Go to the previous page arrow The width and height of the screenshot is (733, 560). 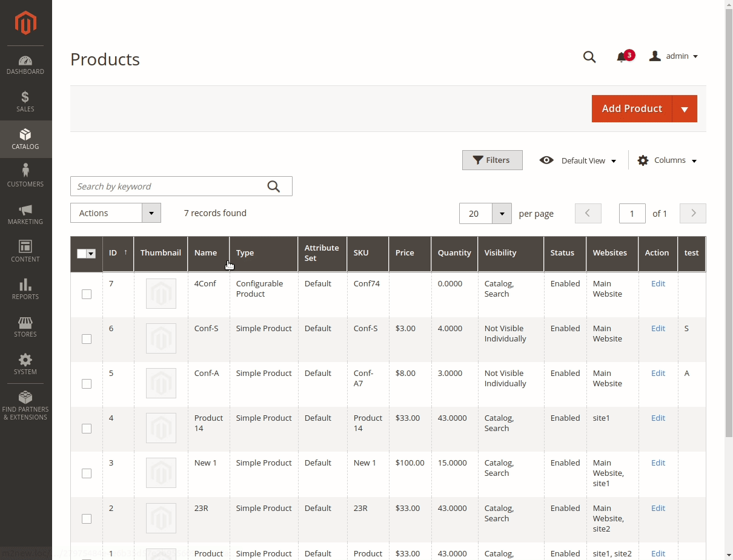588,213
